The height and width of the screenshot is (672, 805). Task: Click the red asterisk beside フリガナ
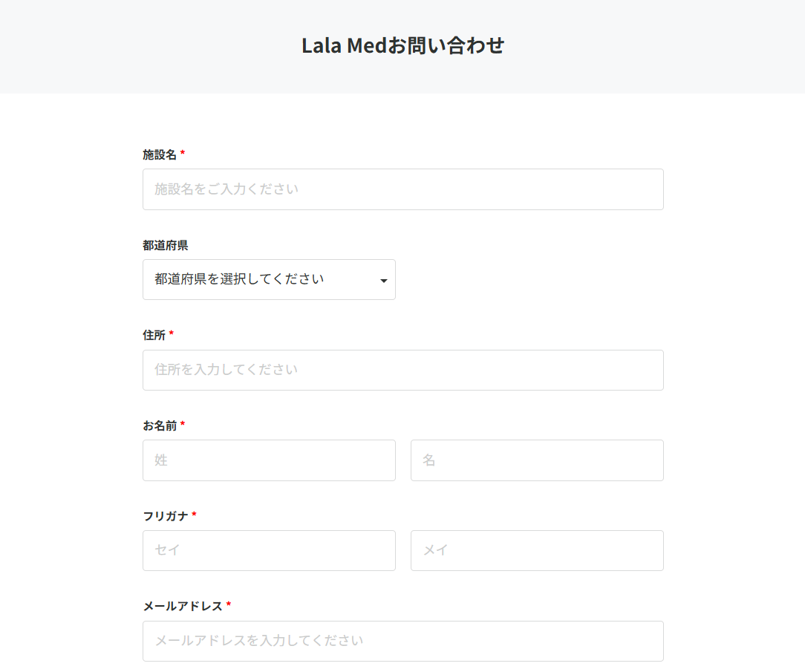click(x=194, y=514)
